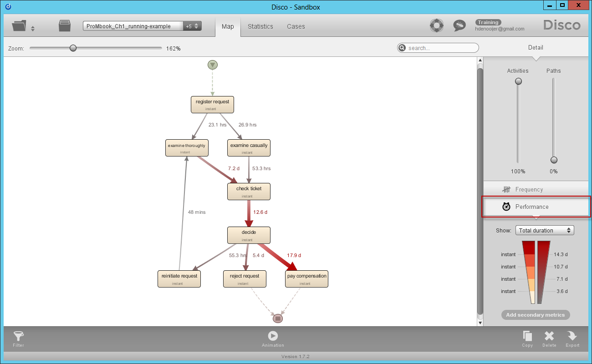Click the 7.2 d path label
The height and width of the screenshot is (364, 592).
(x=234, y=168)
